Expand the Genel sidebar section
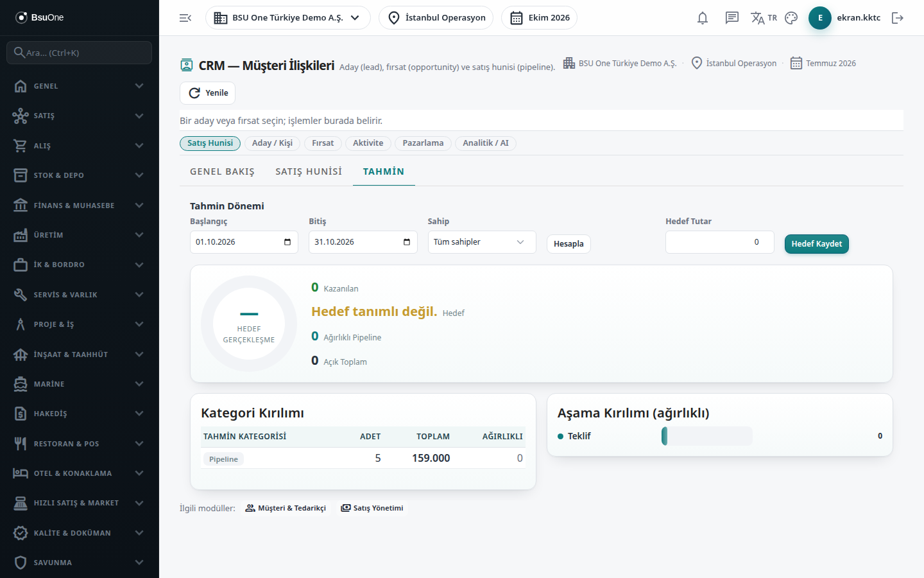 [x=80, y=86]
